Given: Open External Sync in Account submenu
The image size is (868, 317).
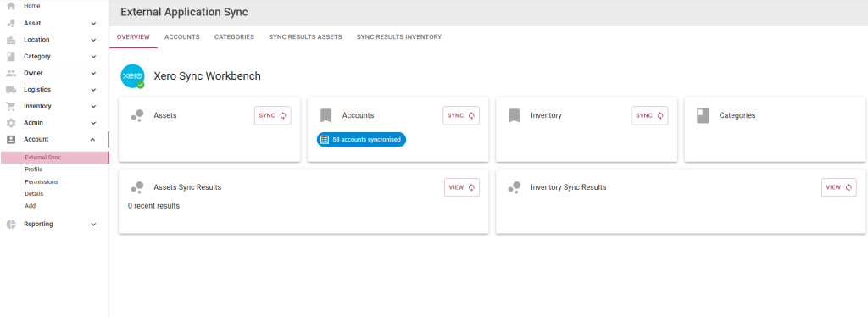Looking at the screenshot, I should tap(55, 158).
